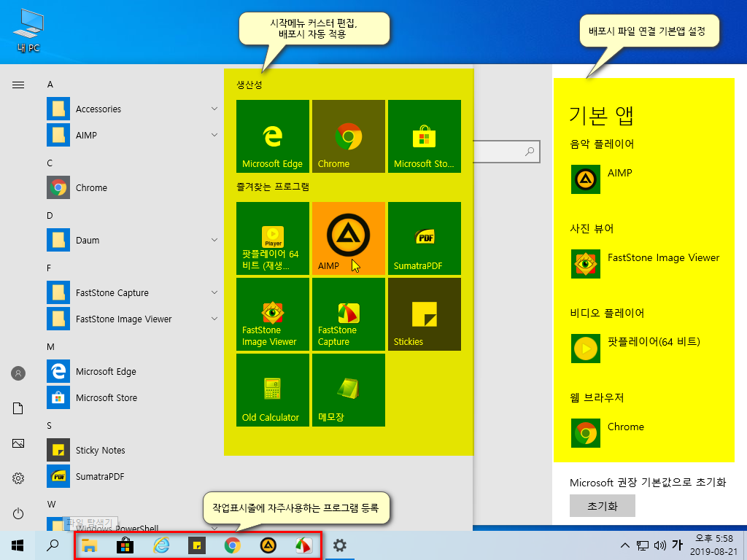The width and height of the screenshot is (747, 560).
Task: Launch the PotPlayer 64-bit tile
Action: (273, 238)
